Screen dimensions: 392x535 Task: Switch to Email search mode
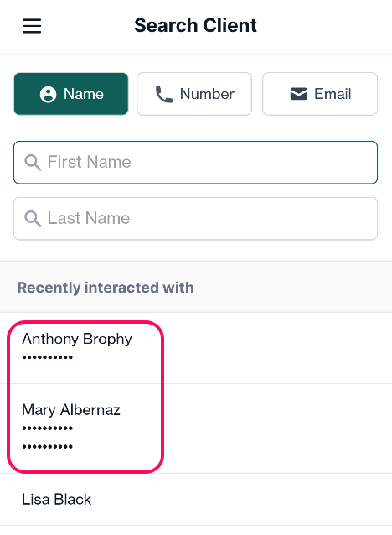tap(320, 94)
